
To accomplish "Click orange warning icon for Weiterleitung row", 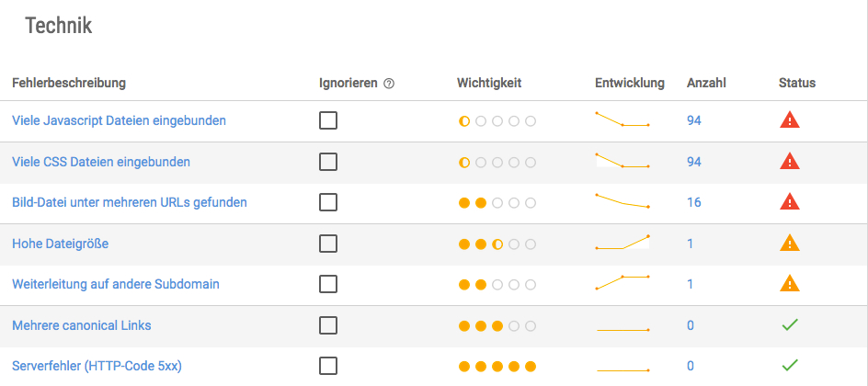I will point(790,284).
